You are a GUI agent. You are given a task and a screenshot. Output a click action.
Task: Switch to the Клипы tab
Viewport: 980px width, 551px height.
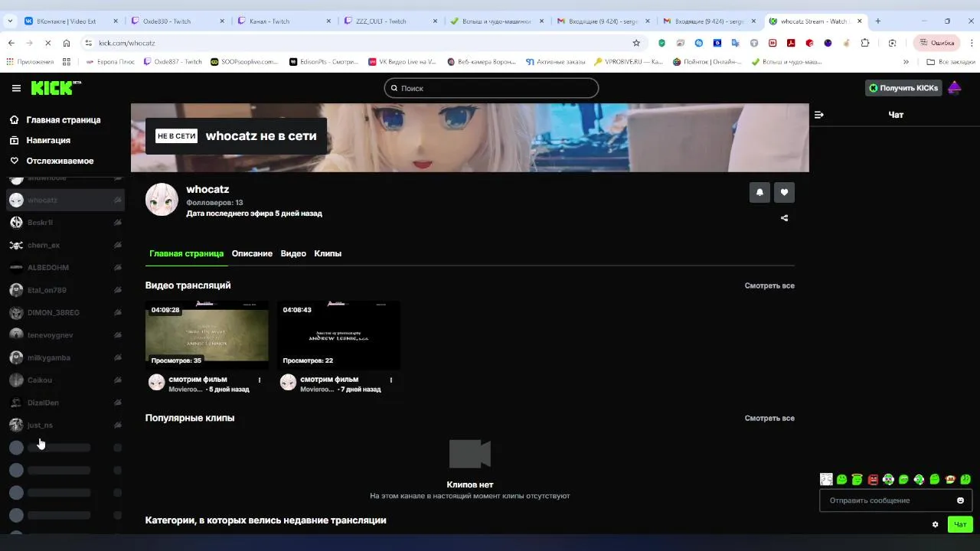(x=328, y=253)
